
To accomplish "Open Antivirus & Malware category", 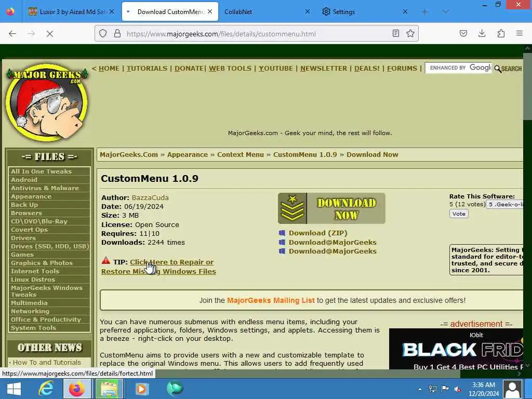I will [45, 188].
